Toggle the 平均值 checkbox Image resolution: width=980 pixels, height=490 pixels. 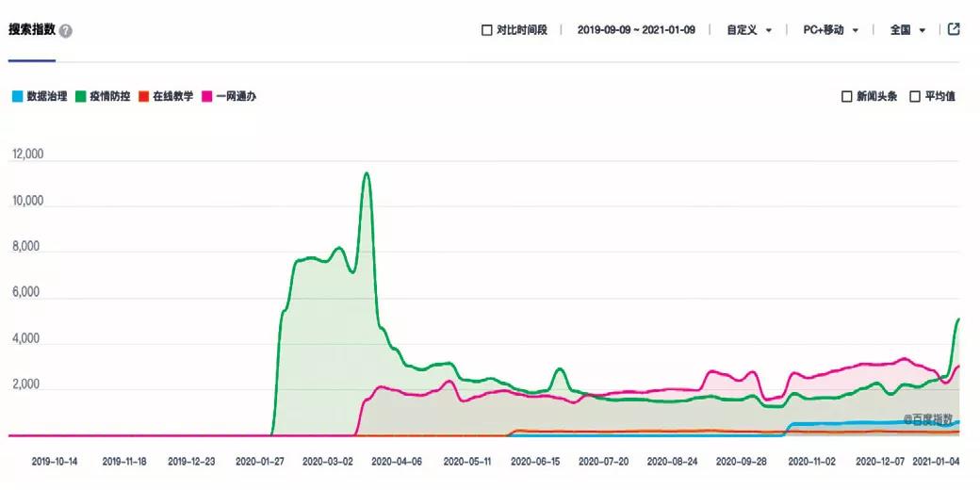[914, 96]
